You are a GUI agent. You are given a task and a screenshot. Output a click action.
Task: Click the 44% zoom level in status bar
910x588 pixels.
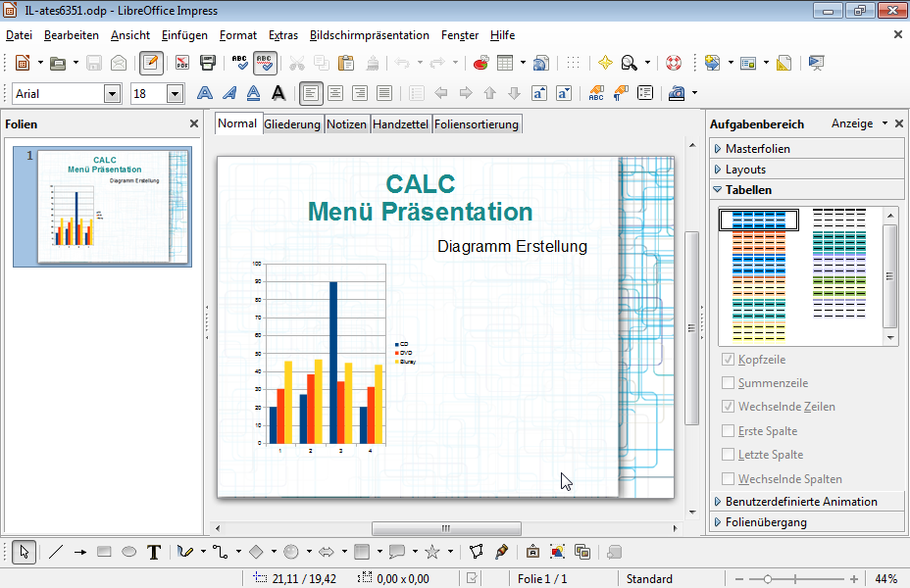tap(886, 579)
